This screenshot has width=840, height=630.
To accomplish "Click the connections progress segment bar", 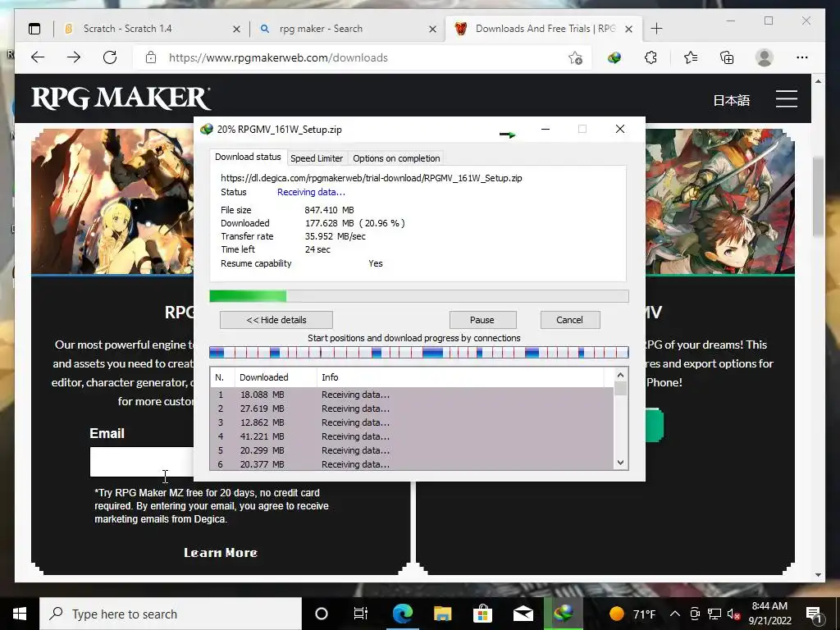I will pos(419,352).
